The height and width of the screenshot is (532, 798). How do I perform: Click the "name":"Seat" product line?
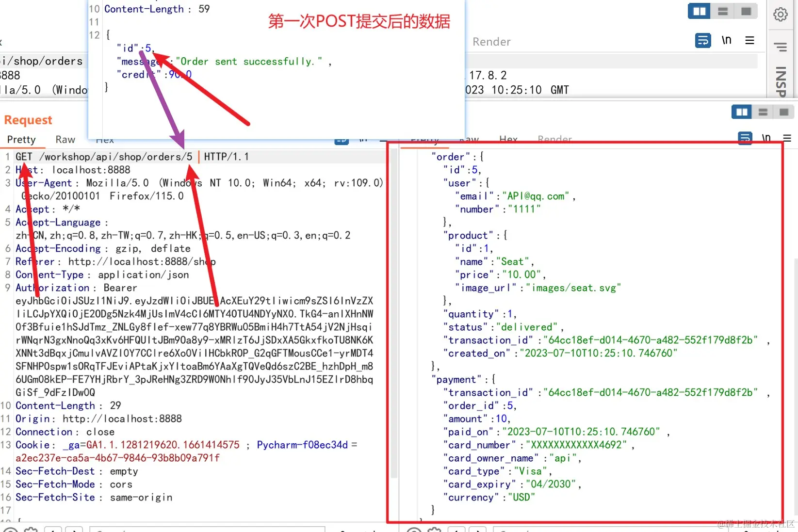494,261
